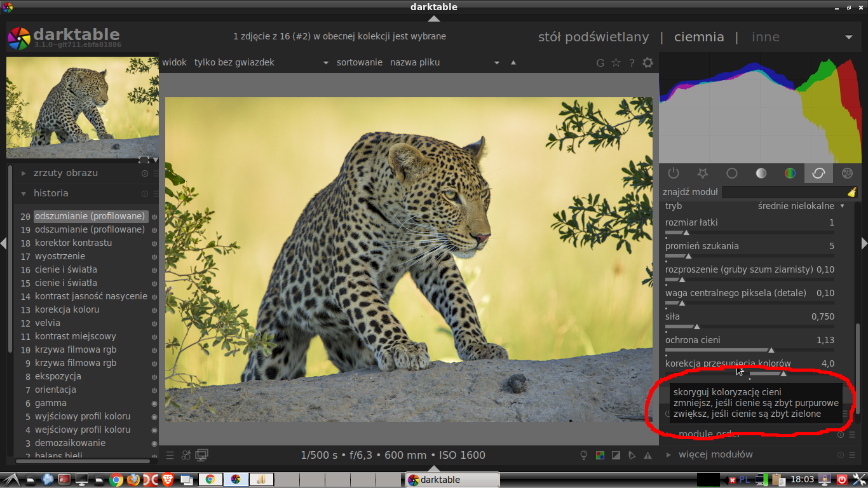Open the favorite modules star group

coord(702,173)
